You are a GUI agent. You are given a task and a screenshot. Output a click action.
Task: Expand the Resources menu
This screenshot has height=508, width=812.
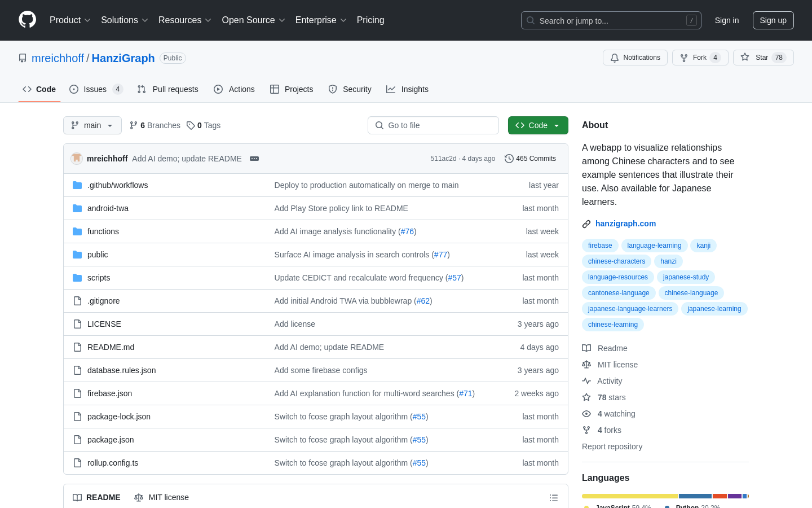point(185,20)
